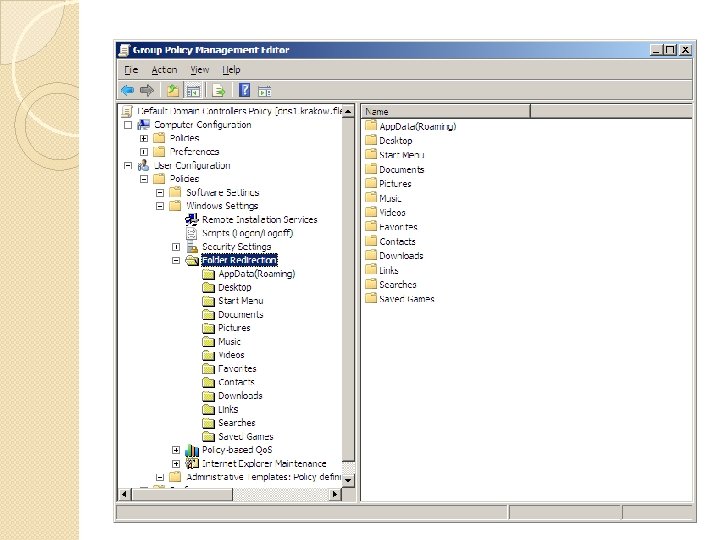This screenshot has width=720, height=540.
Task: Select Pictures in the tree
Action: tap(234, 328)
